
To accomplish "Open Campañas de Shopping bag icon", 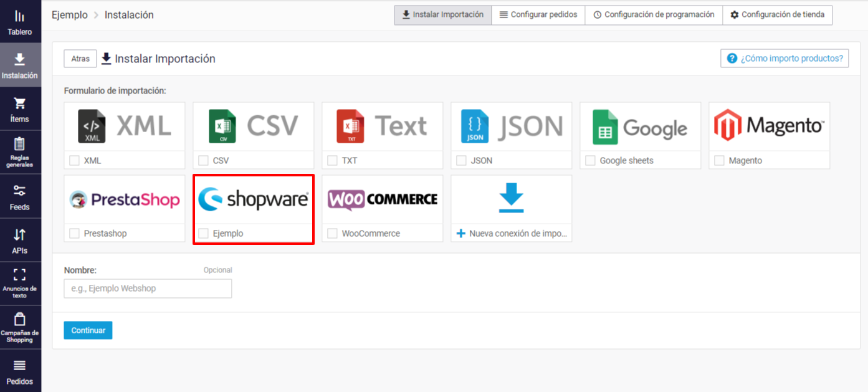I will point(20,319).
